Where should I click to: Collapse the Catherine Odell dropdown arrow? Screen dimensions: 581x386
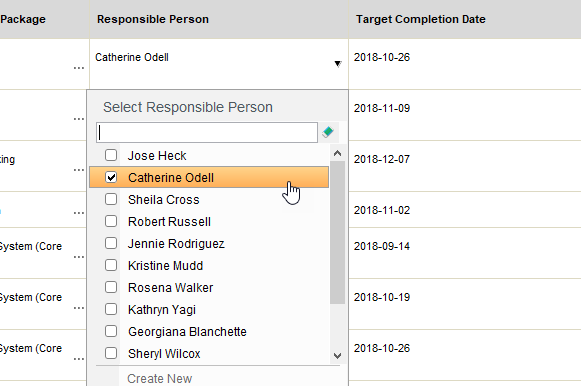coord(338,64)
